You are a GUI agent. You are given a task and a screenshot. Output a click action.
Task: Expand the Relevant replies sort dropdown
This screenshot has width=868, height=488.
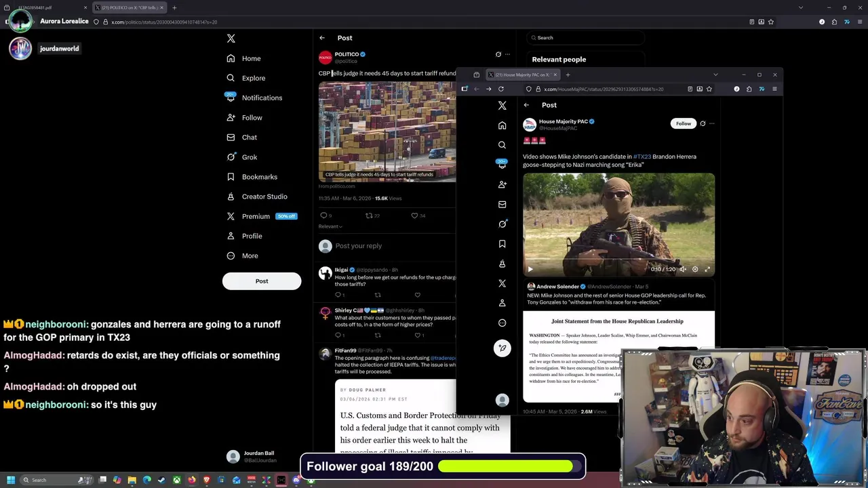point(330,226)
